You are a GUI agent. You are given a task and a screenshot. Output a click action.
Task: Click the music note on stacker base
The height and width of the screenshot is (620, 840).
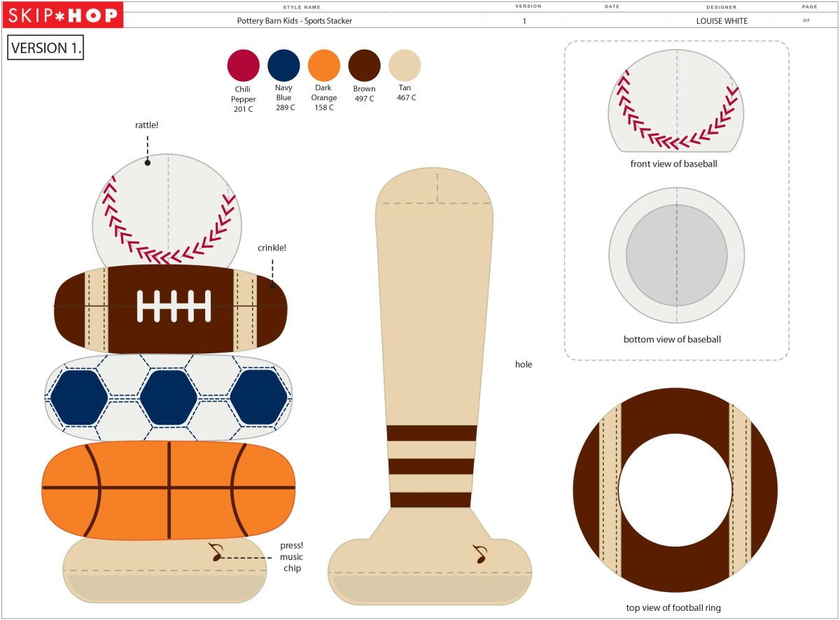click(x=216, y=553)
